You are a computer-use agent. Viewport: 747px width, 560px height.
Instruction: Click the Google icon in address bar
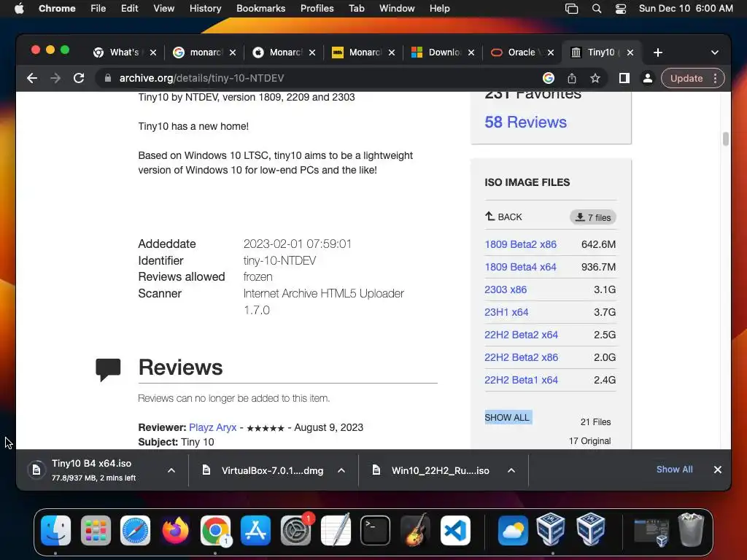549,78
